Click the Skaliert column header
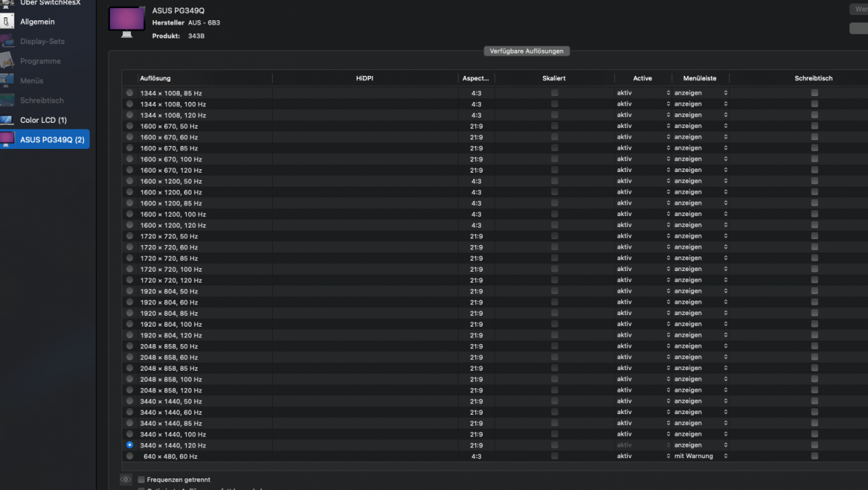This screenshot has width=868, height=490. [x=554, y=78]
